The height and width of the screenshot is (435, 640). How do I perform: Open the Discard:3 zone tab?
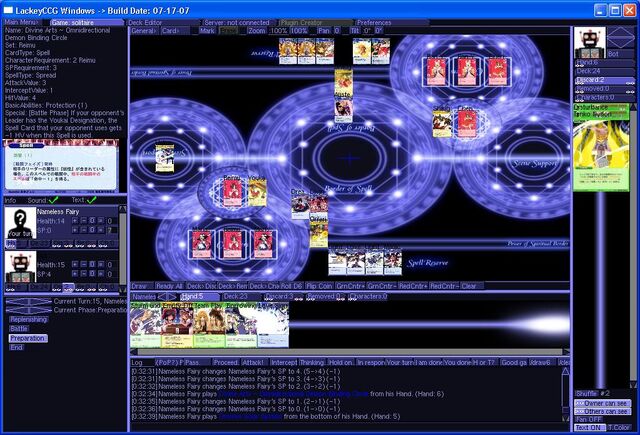(x=282, y=297)
